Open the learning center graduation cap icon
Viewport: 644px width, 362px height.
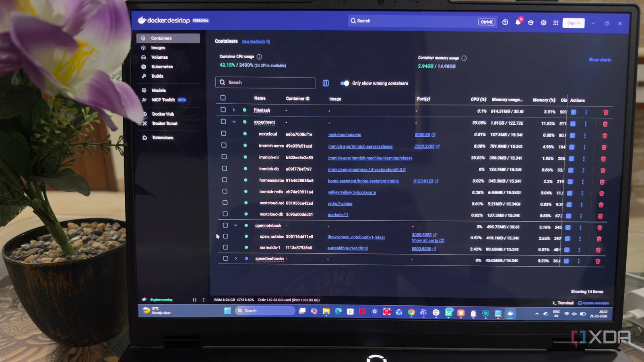pyautogui.click(x=531, y=23)
